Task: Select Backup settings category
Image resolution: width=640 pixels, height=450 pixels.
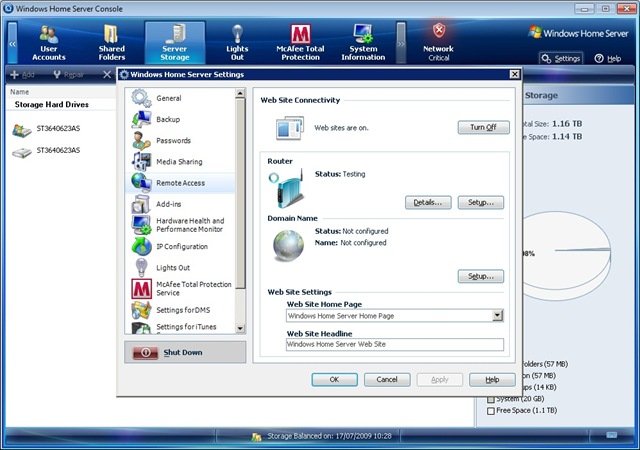Action: tap(180, 119)
